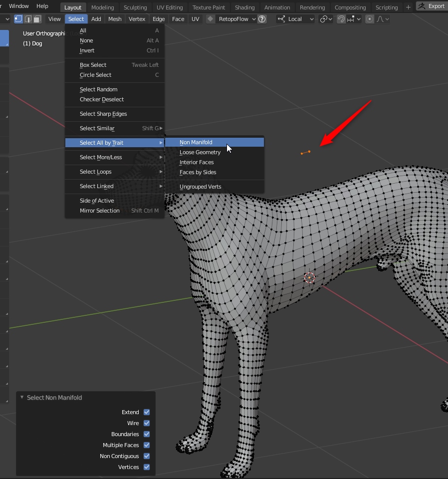Viewport: 448px width, 479px height.
Task: Switch to the Animation workspace tab
Action: [277, 7]
